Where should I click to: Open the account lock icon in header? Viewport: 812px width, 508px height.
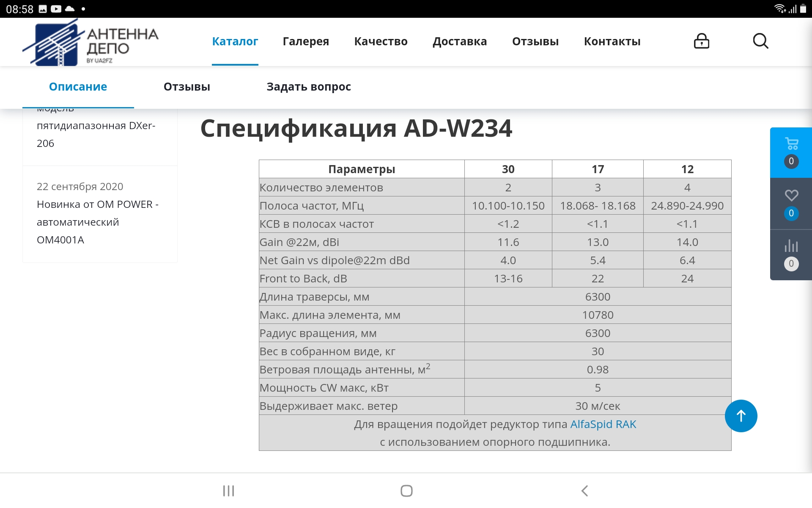(x=701, y=41)
